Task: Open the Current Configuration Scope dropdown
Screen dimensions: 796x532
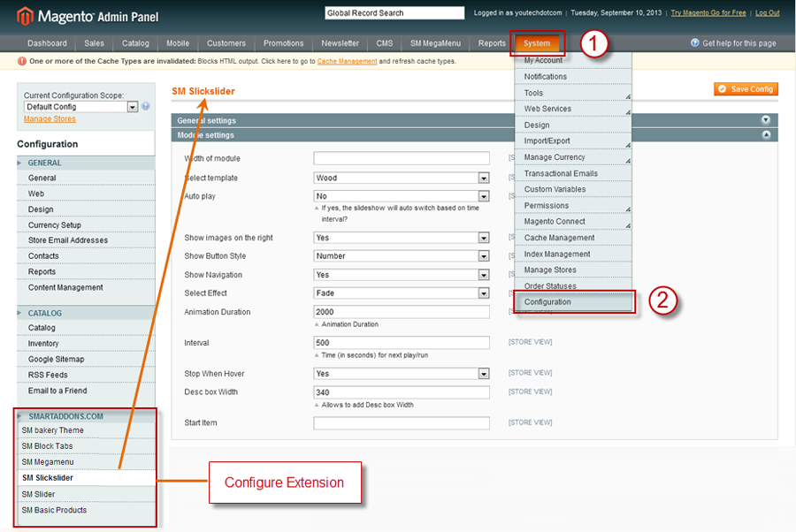Action: 81,107
